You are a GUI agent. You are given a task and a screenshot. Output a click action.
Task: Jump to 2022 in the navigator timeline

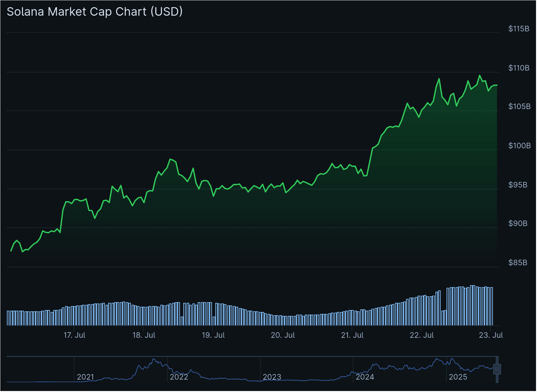(179, 377)
